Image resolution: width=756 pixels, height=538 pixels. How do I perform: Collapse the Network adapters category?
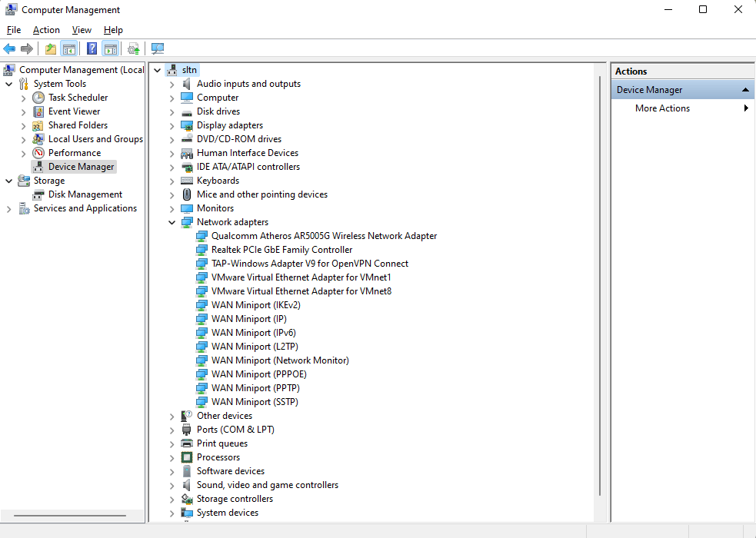(172, 222)
